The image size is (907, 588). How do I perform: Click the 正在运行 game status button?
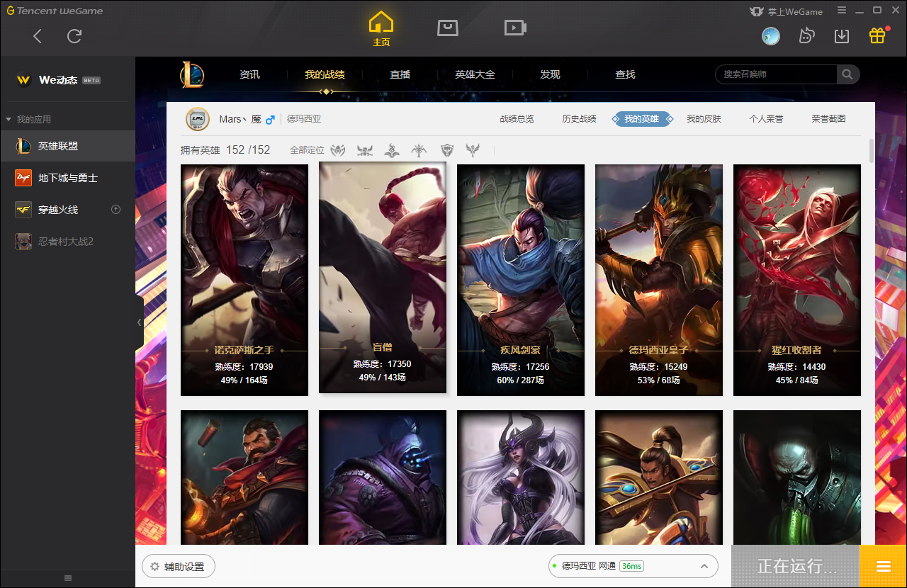(796, 566)
